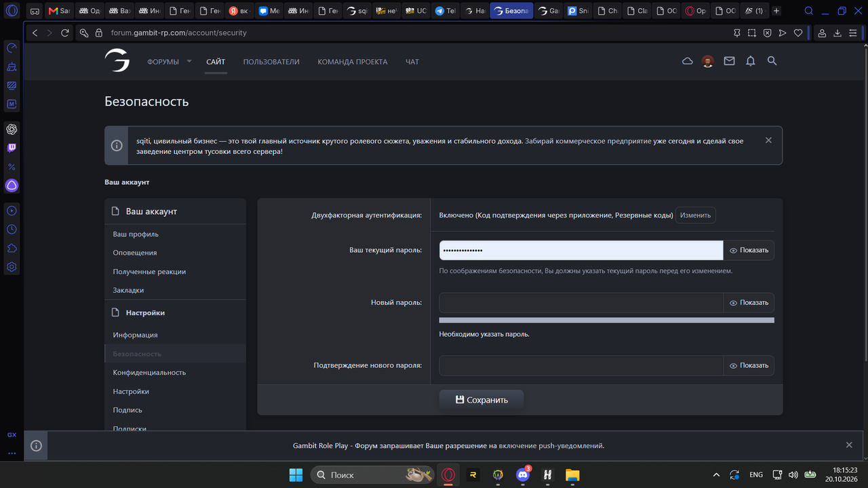868x488 pixels.
Task: Show hidden system tray icons
Action: coord(717,474)
